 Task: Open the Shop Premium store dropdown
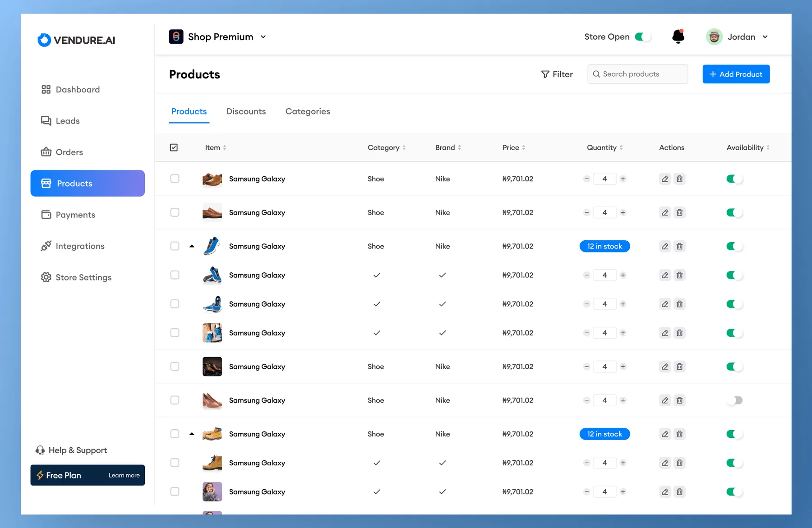(263, 37)
